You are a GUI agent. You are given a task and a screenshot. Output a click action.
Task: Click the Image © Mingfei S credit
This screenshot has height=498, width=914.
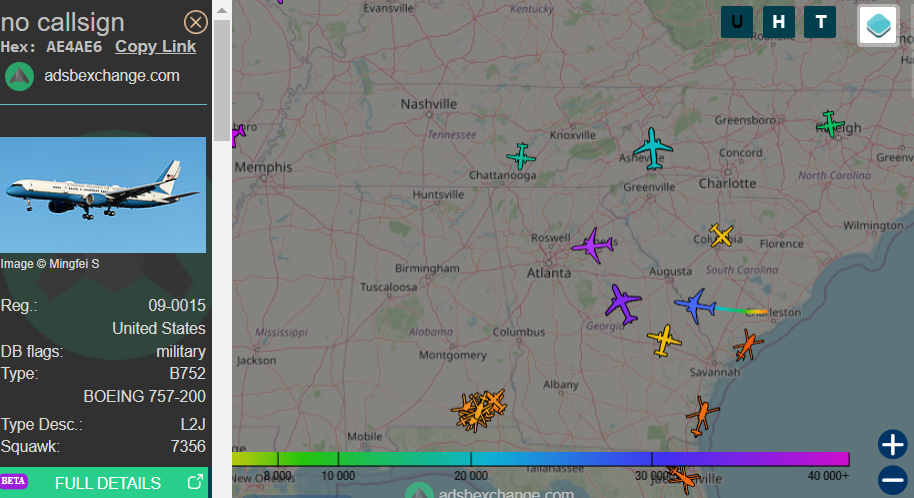50,264
